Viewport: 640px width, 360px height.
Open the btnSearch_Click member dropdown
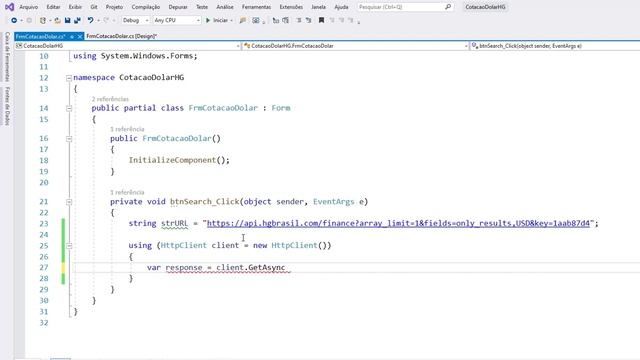click(x=555, y=46)
